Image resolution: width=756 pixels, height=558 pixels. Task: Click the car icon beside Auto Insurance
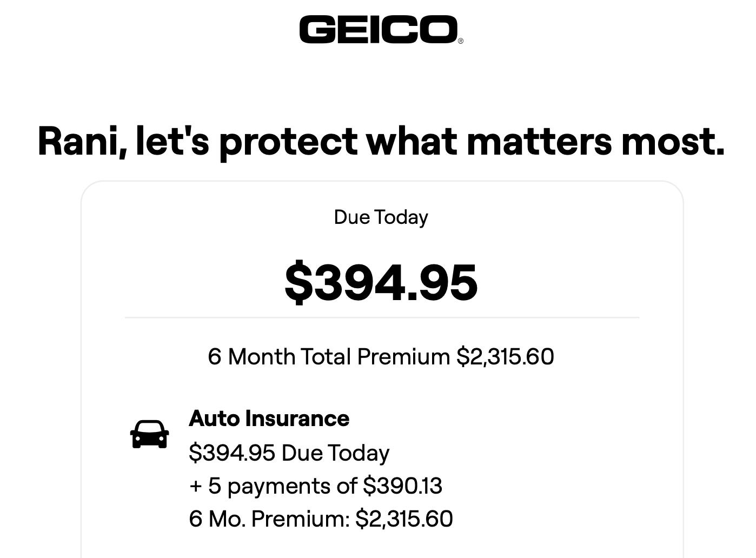click(149, 434)
